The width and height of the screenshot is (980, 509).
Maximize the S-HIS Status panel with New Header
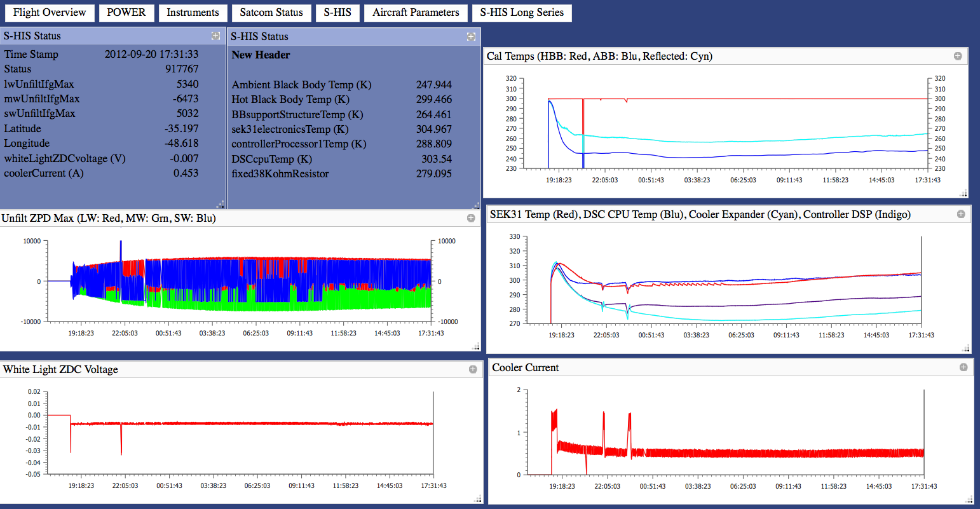[471, 37]
